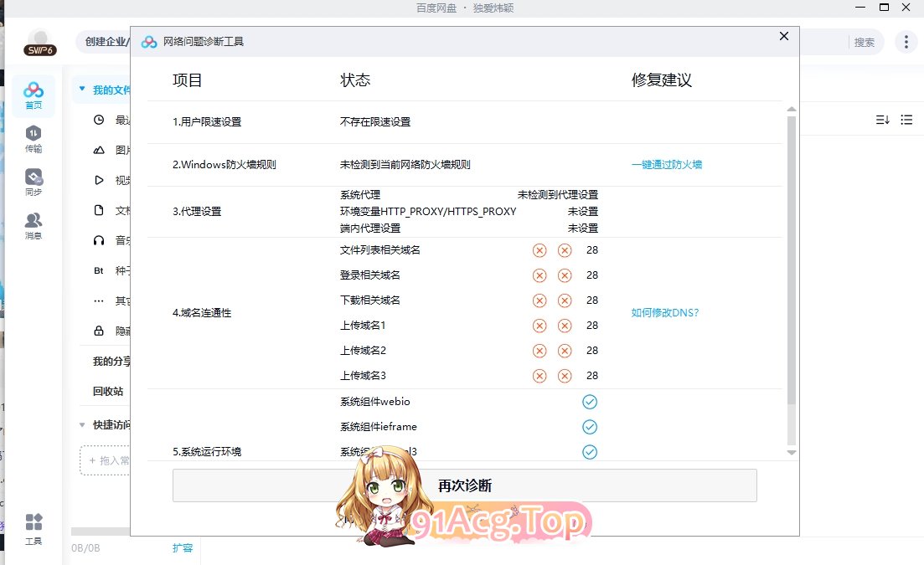924x565 pixels.
Task: Open the 首页 home icon in sidebar
Action: coord(34,95)
